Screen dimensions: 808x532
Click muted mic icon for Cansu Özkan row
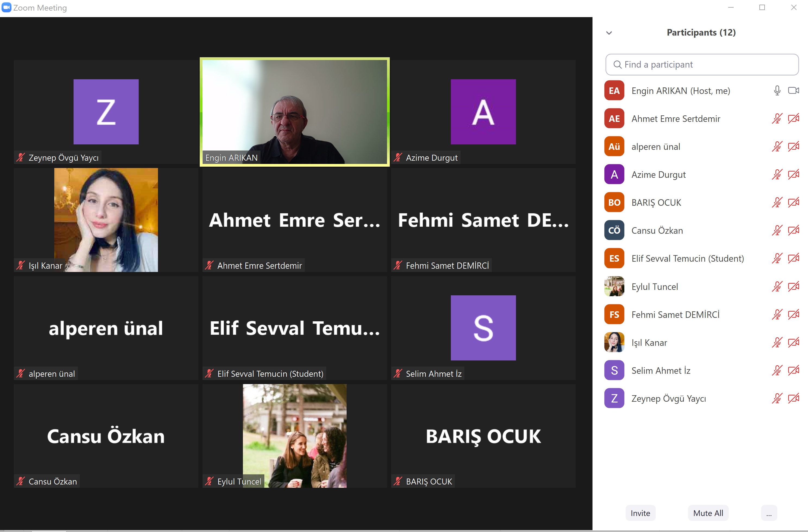(777, 230)
